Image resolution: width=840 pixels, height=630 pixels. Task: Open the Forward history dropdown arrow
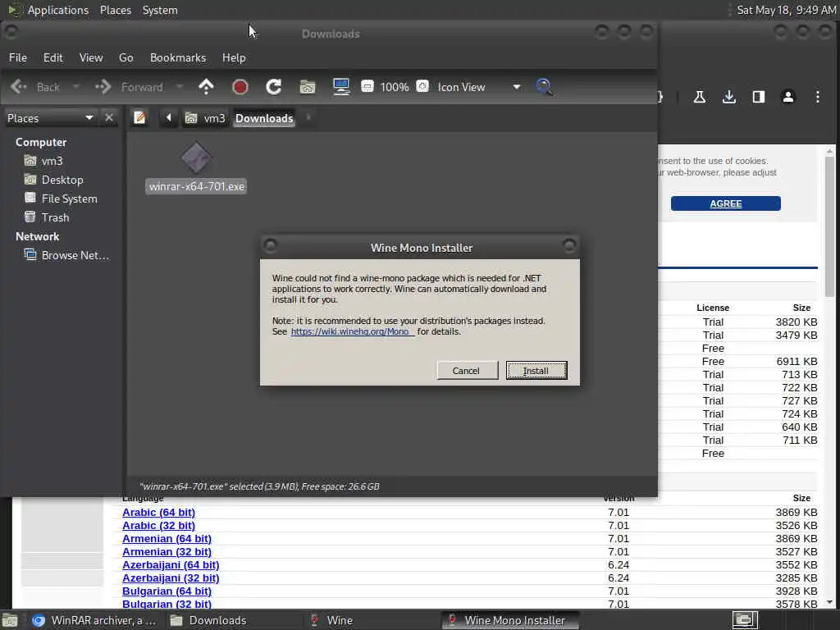(180, 87)
